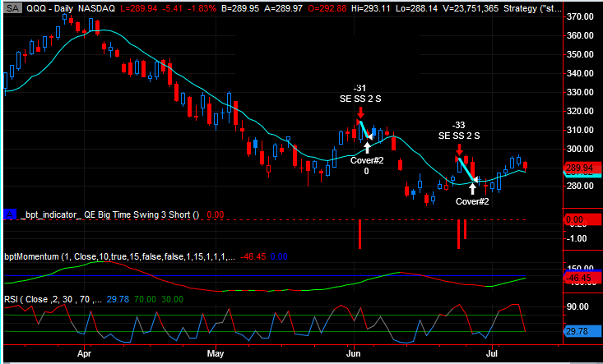
Task: Click the open value 'O=292.88'
Action: click(x=327, y=8)
